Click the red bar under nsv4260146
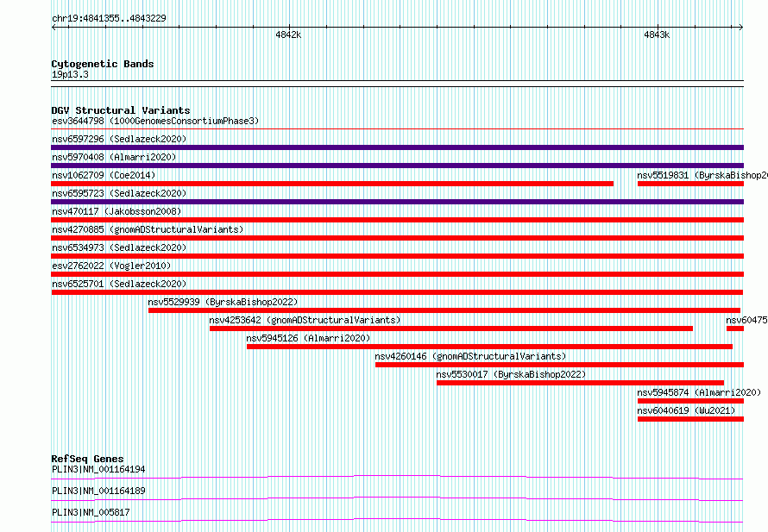Viewport: 768px width, 532px height. (x=559, y=365)
